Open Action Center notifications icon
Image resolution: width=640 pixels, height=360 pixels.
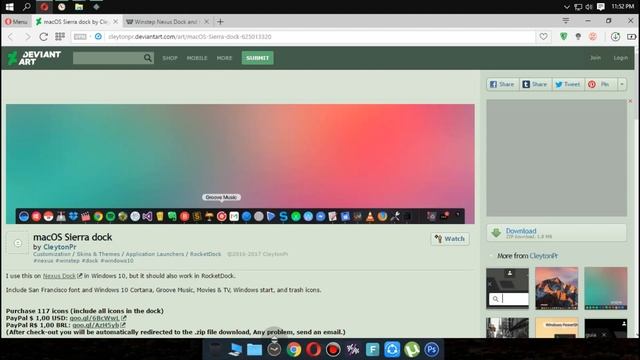[601, 7]
